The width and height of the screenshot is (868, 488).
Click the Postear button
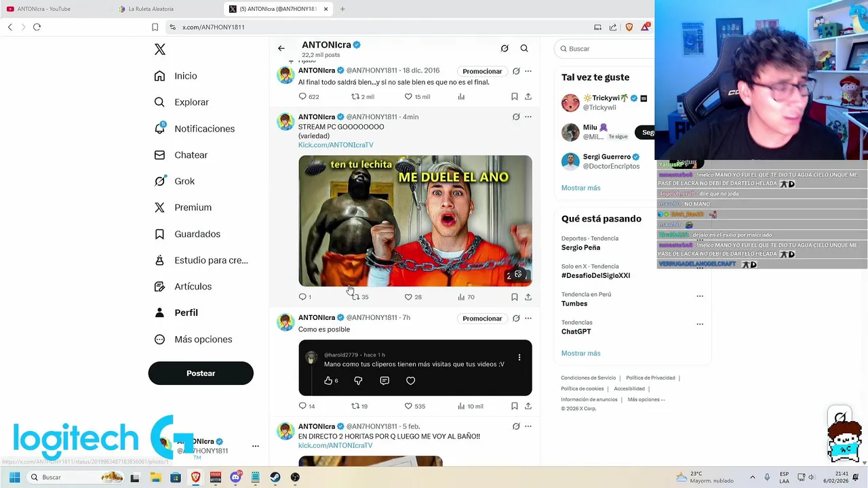201,373
